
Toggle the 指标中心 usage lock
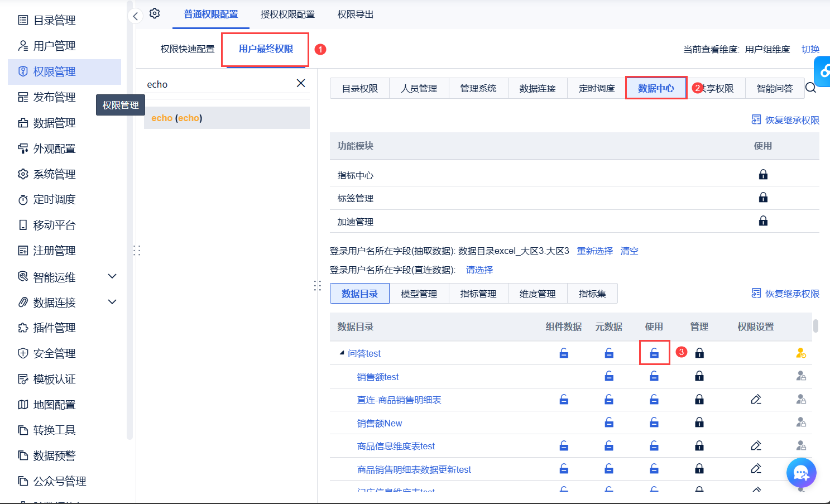pos(763,175)
